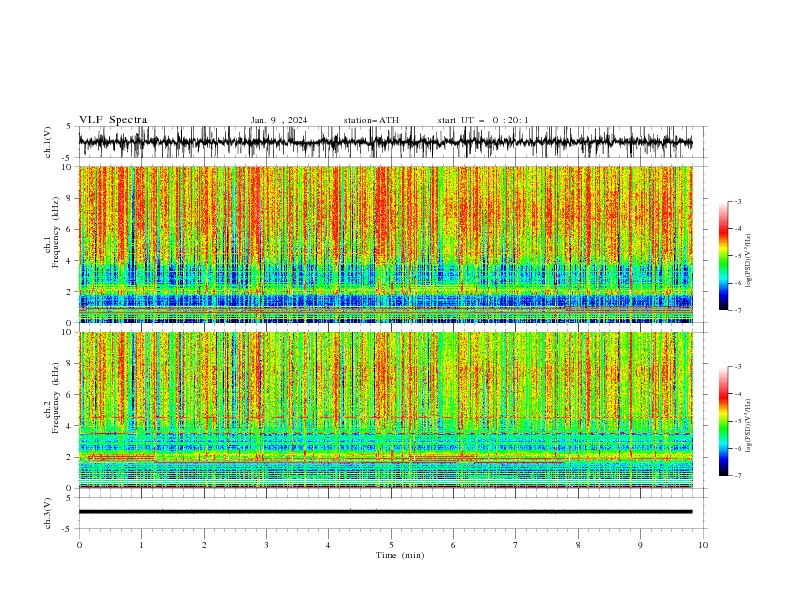This screenshot has width=792, height=612.
Task: Click the "-3" label on lower color bar
Action: pyautogui.click(x=738, y=367)
